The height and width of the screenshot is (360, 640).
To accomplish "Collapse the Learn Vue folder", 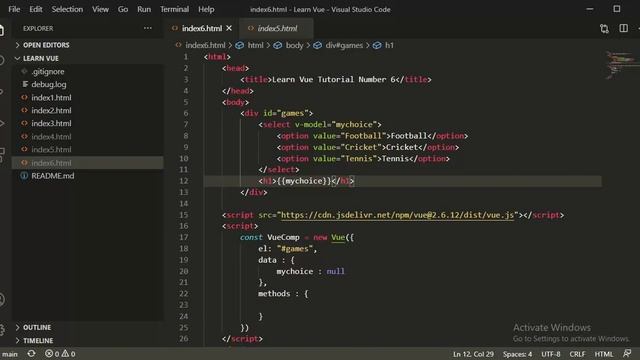I will click(41, 58).
